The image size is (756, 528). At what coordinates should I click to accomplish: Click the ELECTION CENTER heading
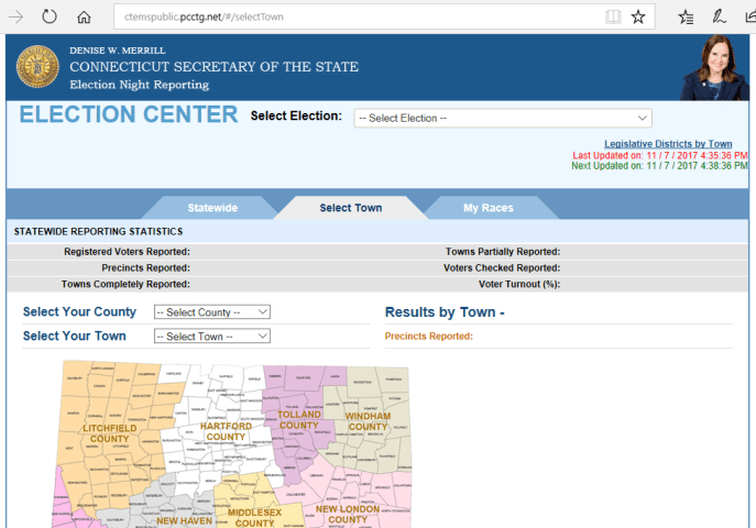coord(128,115)
